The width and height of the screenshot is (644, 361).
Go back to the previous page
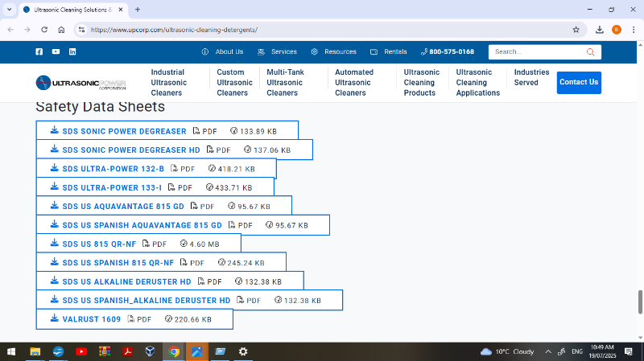(10, 30)
